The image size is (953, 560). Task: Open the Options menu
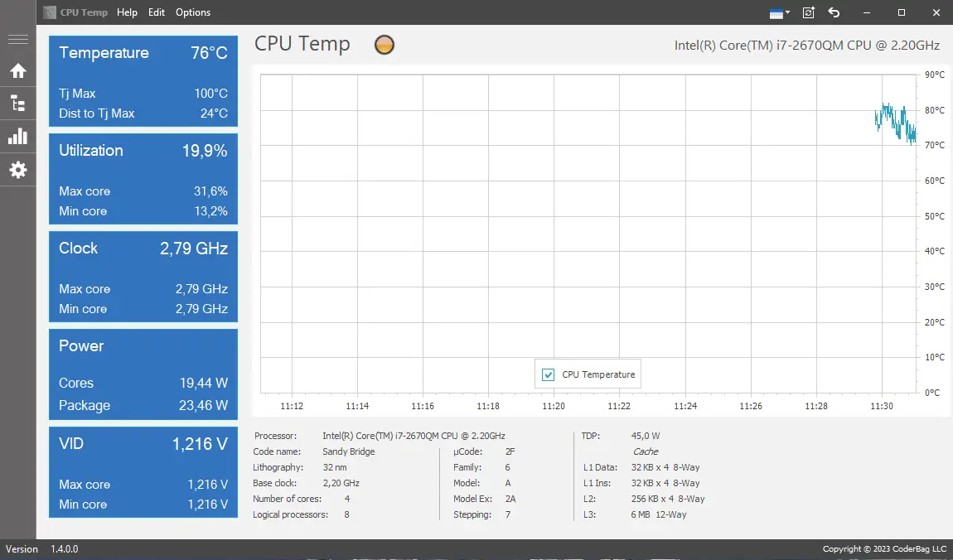click(x=192, y=12)
